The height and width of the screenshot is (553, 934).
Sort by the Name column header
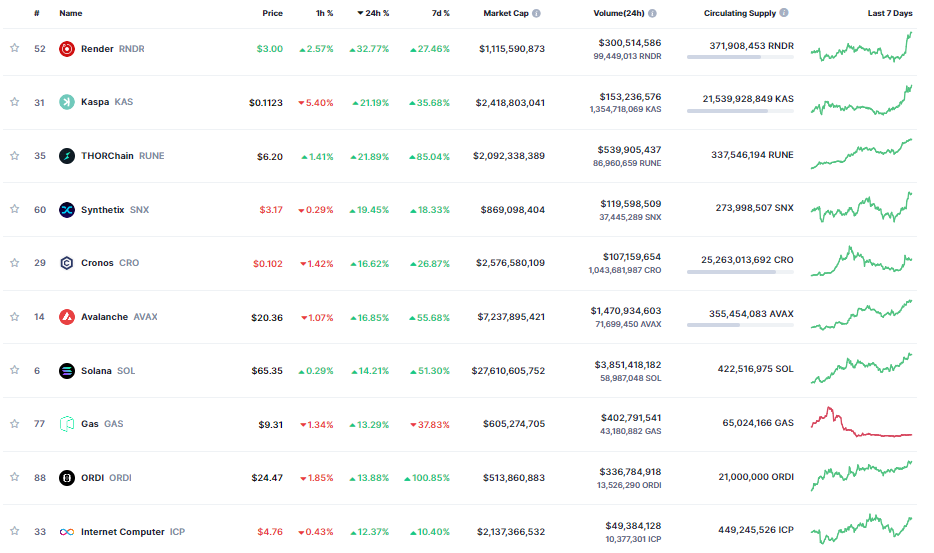[x=71, y=13]
